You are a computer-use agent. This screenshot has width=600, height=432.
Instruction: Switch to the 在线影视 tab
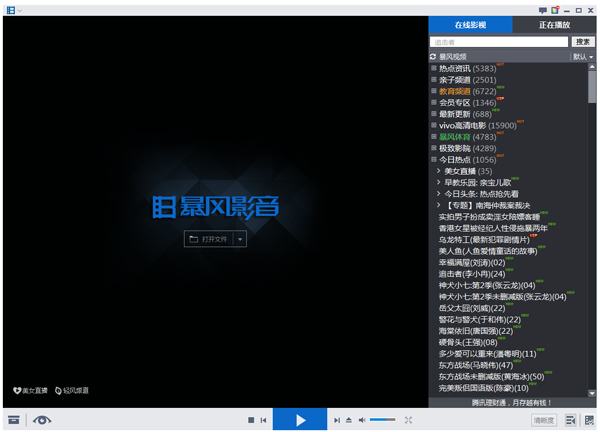(470, 25)
